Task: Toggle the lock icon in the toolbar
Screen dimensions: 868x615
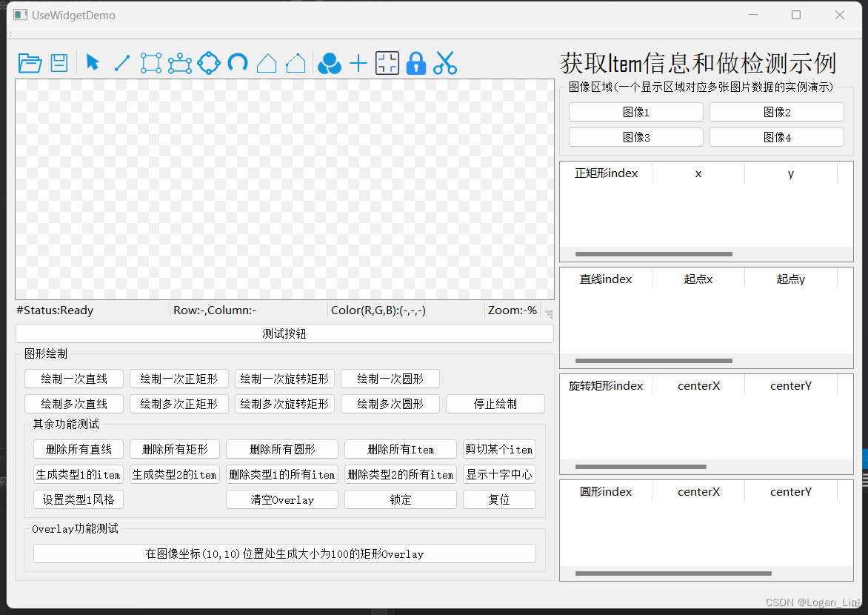Action: [415, 63]
